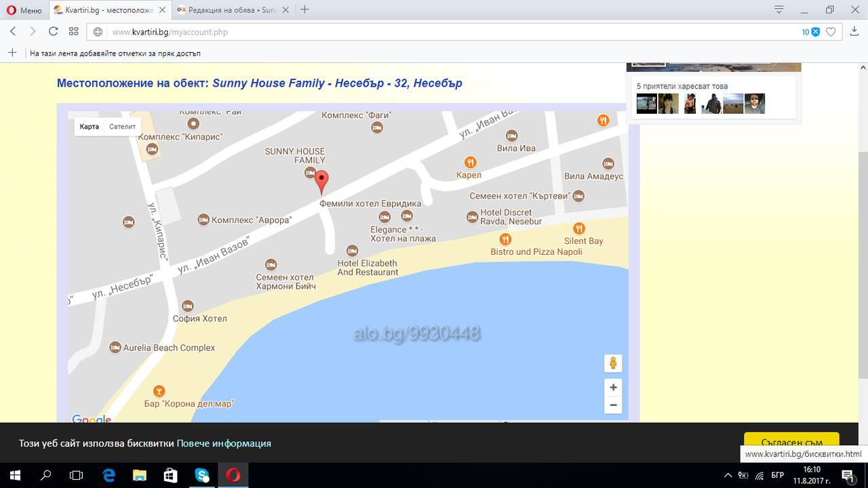Add page to bookmarks with heart icon
Screen dimensions: 868x488
831,32
